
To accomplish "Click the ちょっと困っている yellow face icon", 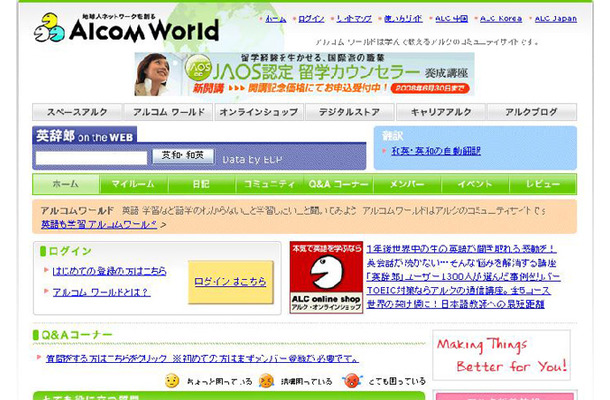I will click(172, 381).
